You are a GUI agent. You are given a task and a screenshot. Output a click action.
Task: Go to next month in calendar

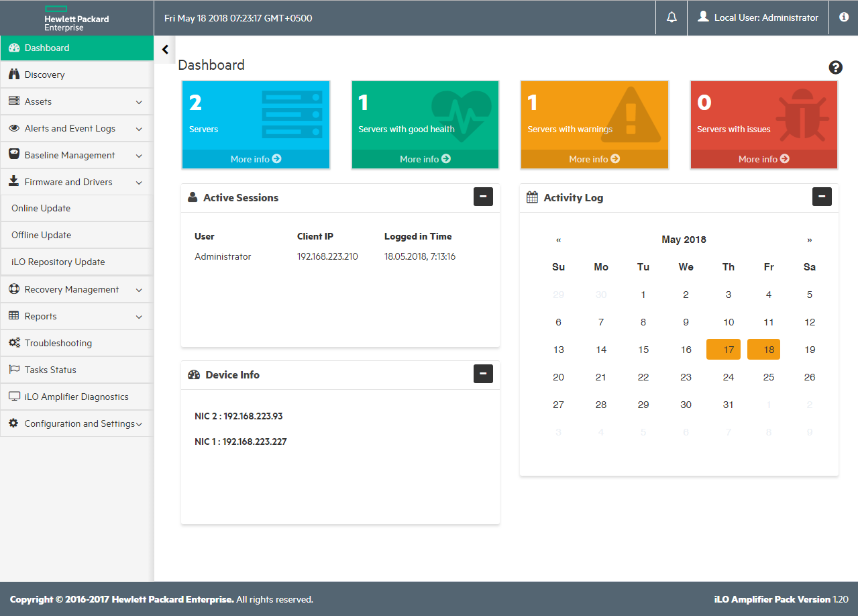point(809,240)
